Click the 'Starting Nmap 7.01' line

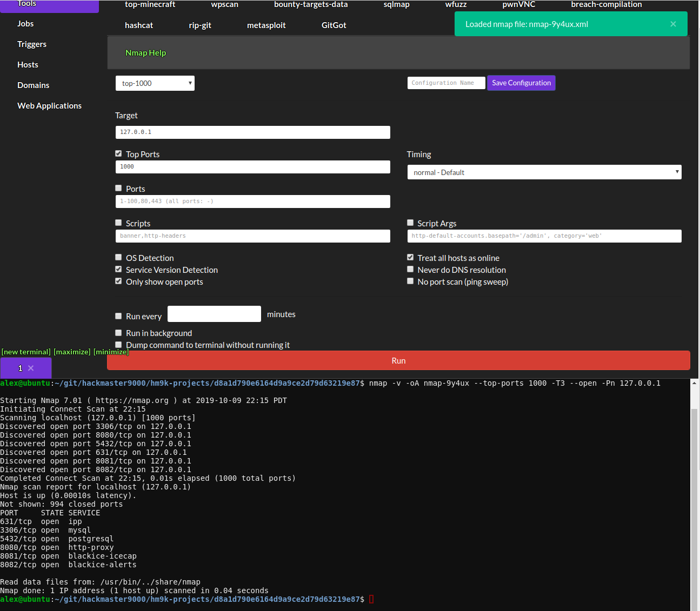click(x=143, y=400)
